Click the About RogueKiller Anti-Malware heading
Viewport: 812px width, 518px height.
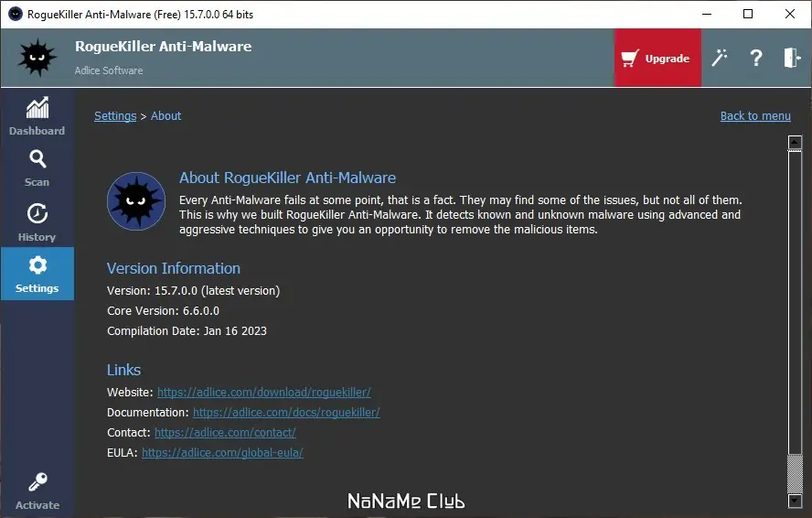[287, 178]
